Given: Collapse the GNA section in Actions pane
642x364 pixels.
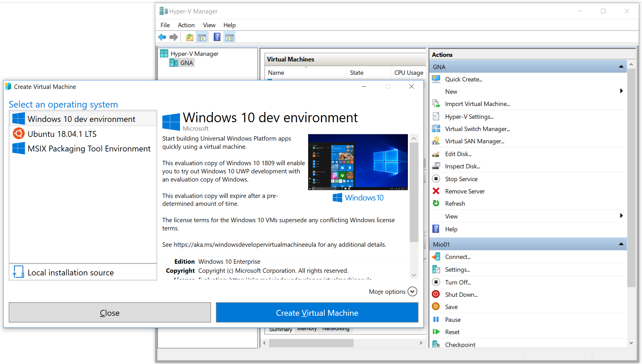Looking at the screenshot, I should point(621,67).
